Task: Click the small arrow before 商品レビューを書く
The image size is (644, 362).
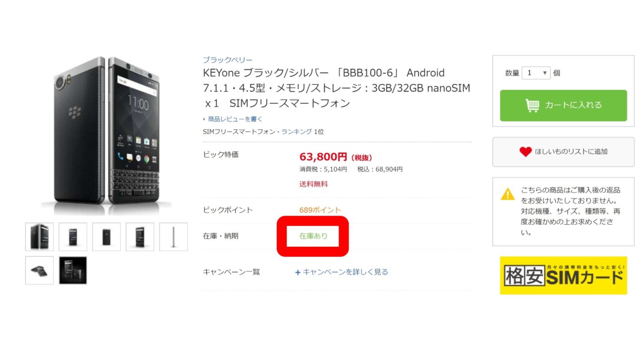Action: (204, 119)
